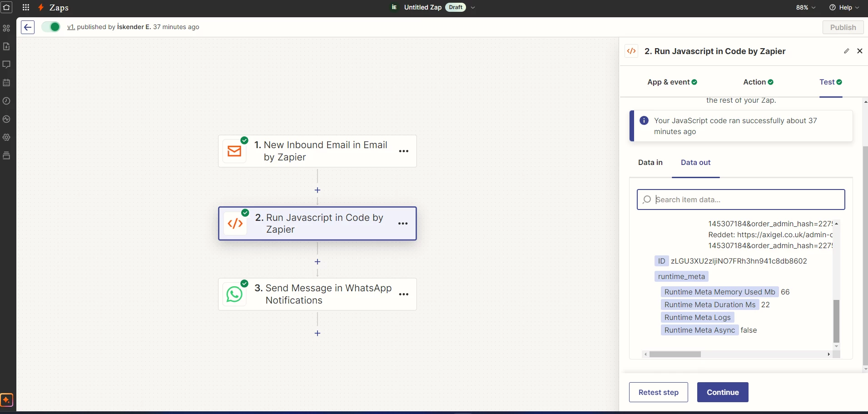The image size is (868, 414).
Task: Click the Email by Zapier envelope icon
Action: [x=234, y=151]
